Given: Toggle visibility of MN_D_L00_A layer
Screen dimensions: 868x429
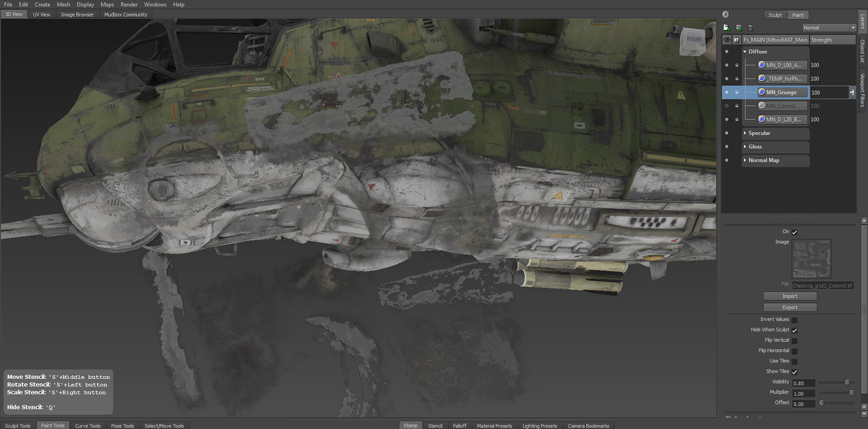Looking at the screenshot, I should click(727, 65).
